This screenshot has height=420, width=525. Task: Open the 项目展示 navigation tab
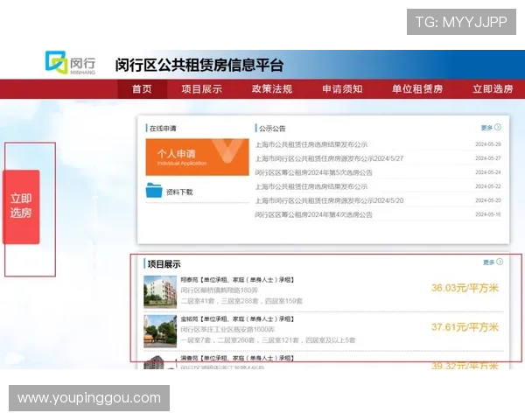click(201, 89)
